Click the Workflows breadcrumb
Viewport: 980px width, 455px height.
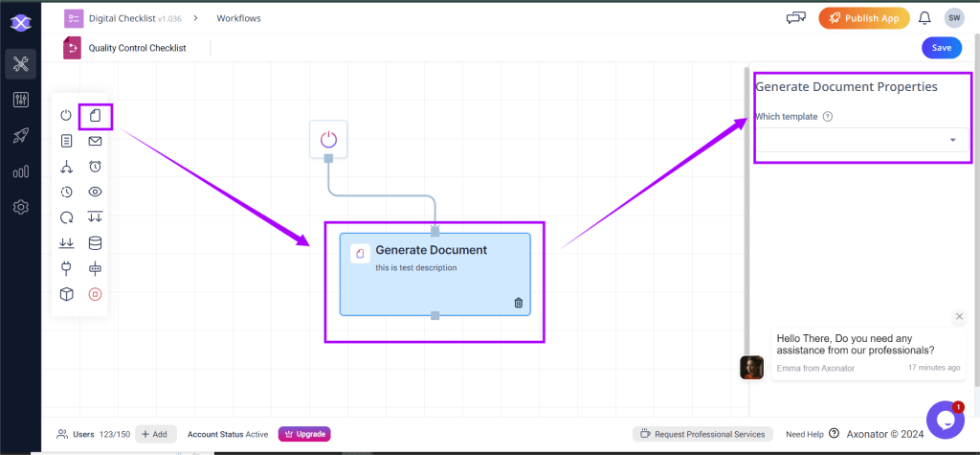[x=238, y=18]
